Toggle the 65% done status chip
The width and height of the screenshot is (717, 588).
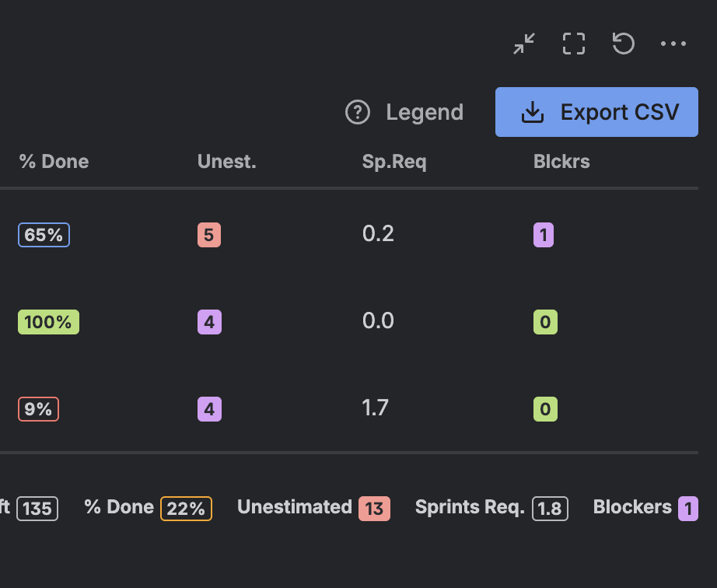(x=44, y=234)
